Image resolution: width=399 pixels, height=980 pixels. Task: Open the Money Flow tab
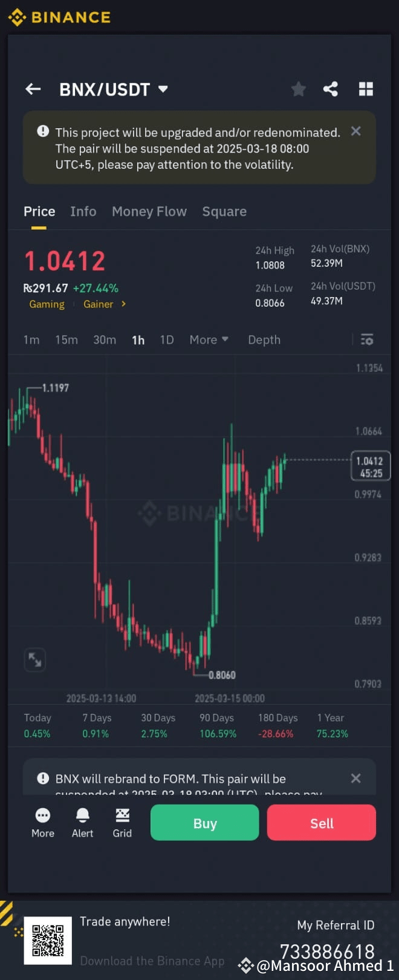tap(149, 211)
